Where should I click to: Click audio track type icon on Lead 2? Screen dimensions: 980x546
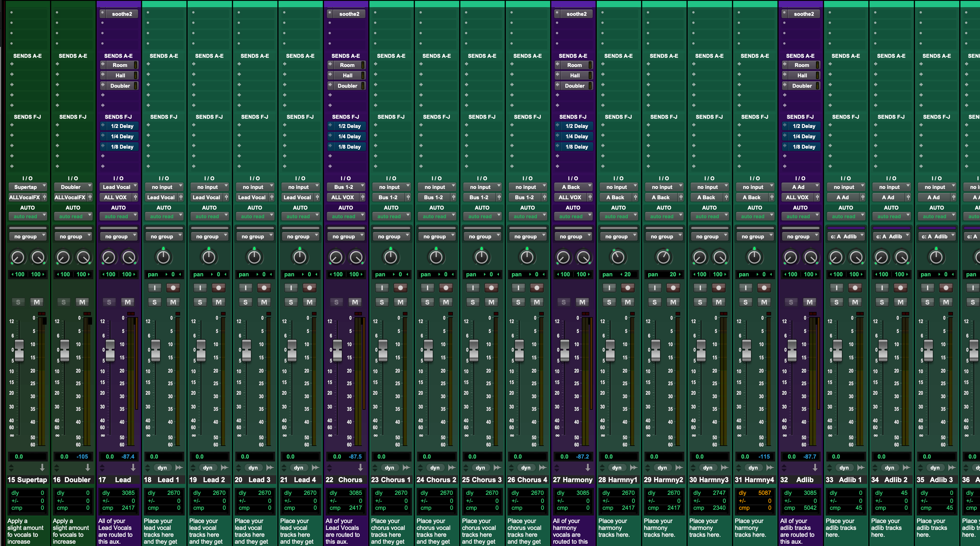(224, 468)
